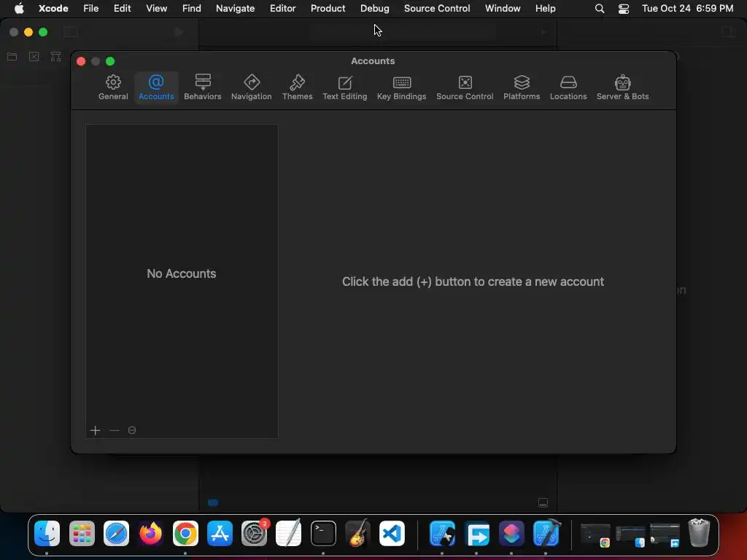Open Text Editing preferences
The image size is (747, 560).
(345, 87)
